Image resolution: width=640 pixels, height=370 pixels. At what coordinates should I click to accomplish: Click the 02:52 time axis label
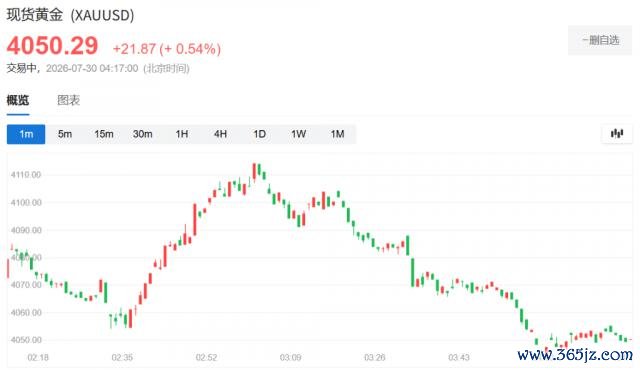(206, 358)
